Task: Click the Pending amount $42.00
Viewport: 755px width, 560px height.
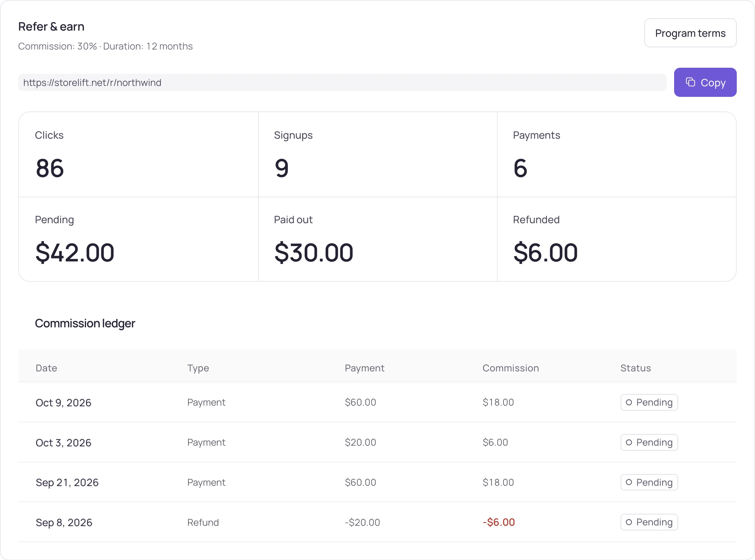Action: coord(75,252)
